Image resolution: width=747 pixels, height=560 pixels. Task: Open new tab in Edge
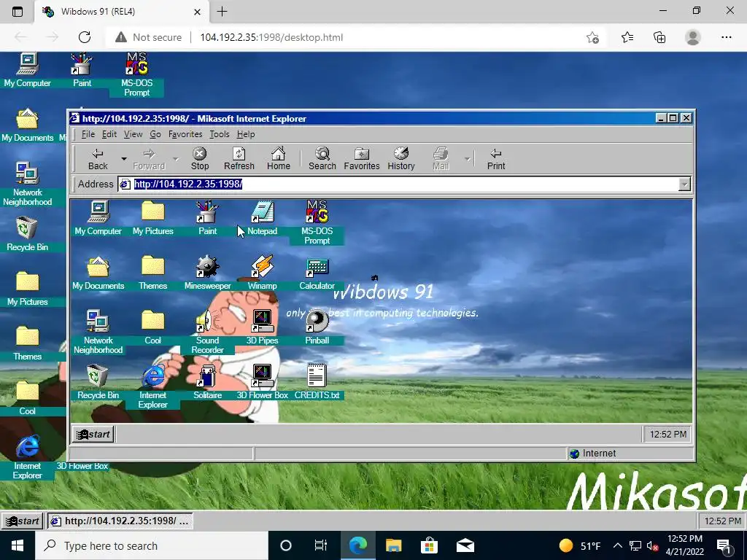pyautogui.click(x=222, y=12)
